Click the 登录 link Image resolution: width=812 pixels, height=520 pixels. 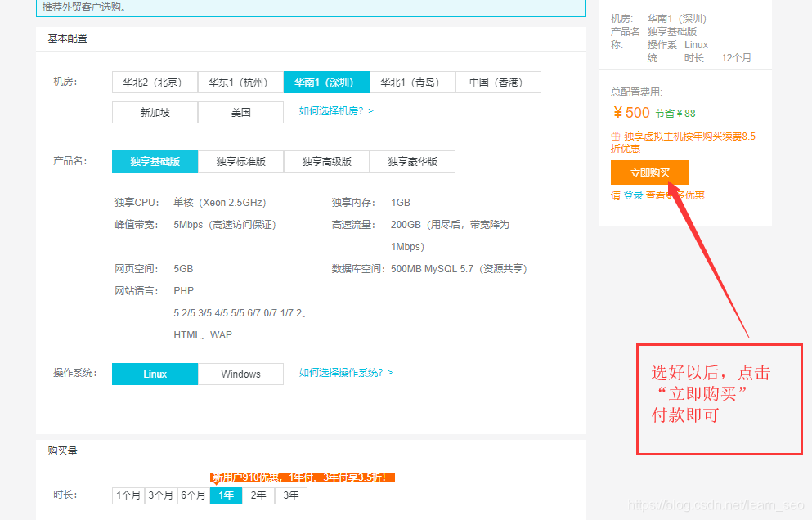coord(633,195)
